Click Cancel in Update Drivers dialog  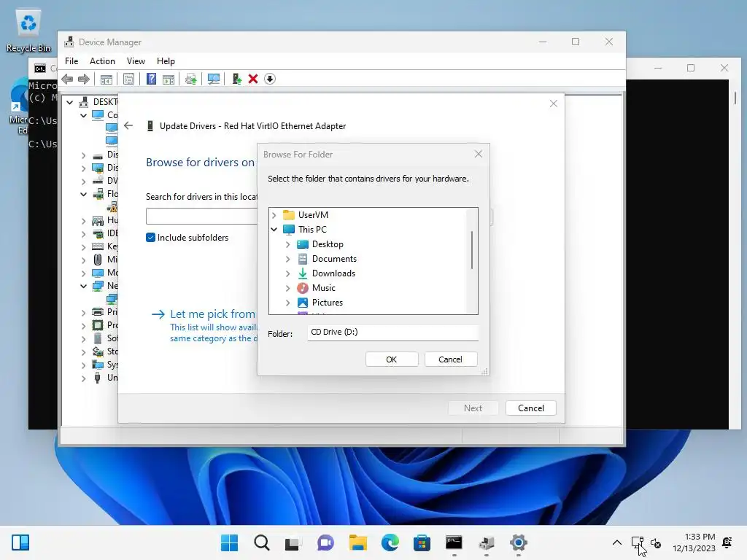(x=531, y=408)
